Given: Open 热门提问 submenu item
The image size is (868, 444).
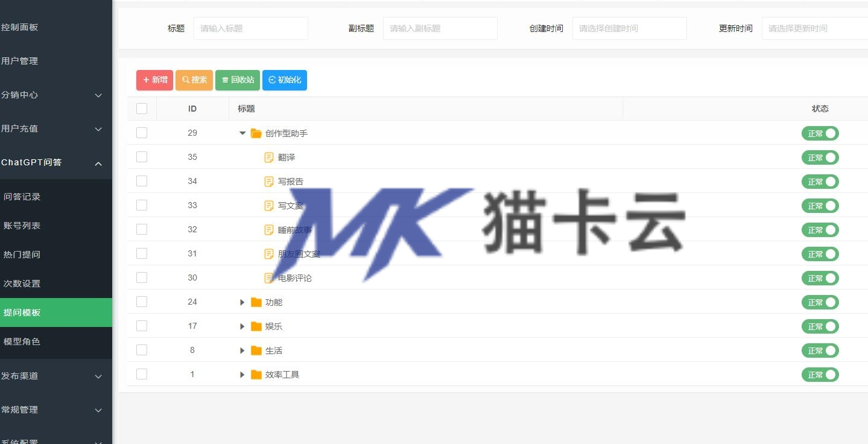Looking at the screenshot, I should [56, 255].
